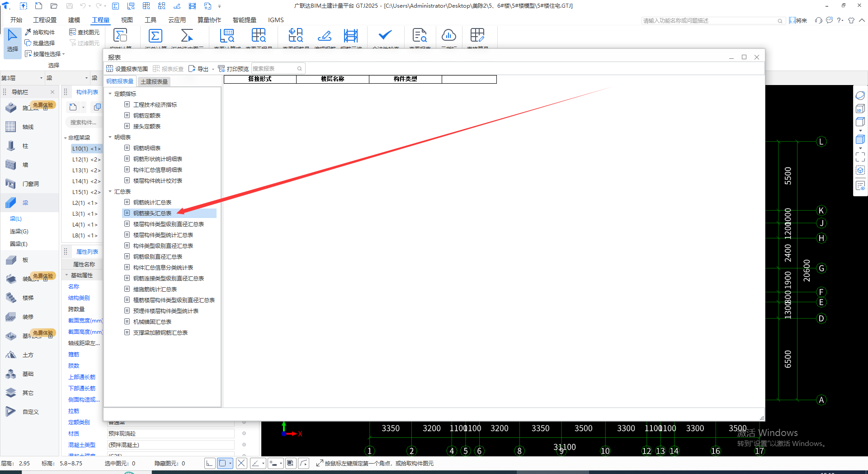The height and width of the screenshot is (474, 868).
Task: Collapse the 基础属性 property group
Action: coord(66,275)
